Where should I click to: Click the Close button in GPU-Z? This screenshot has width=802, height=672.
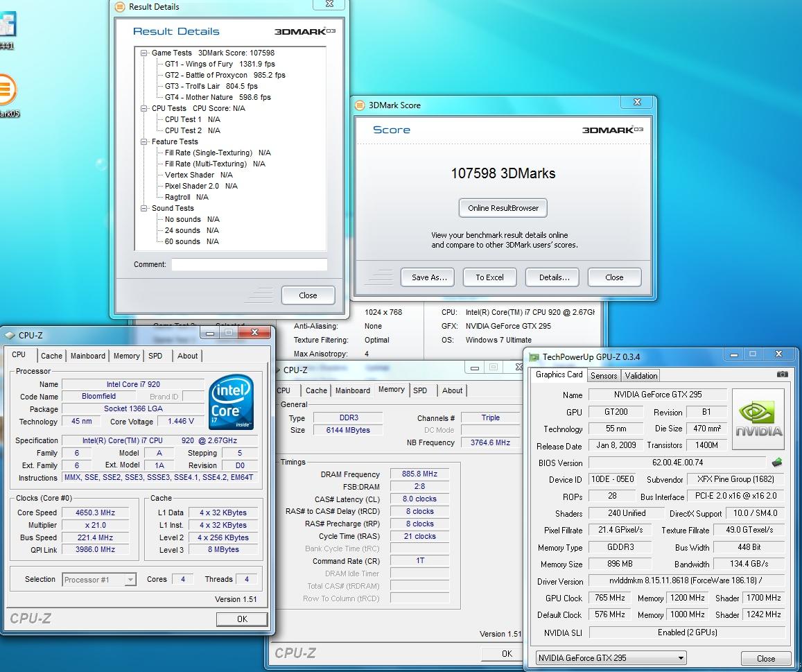pyautogui.click(x=766, y=659)
